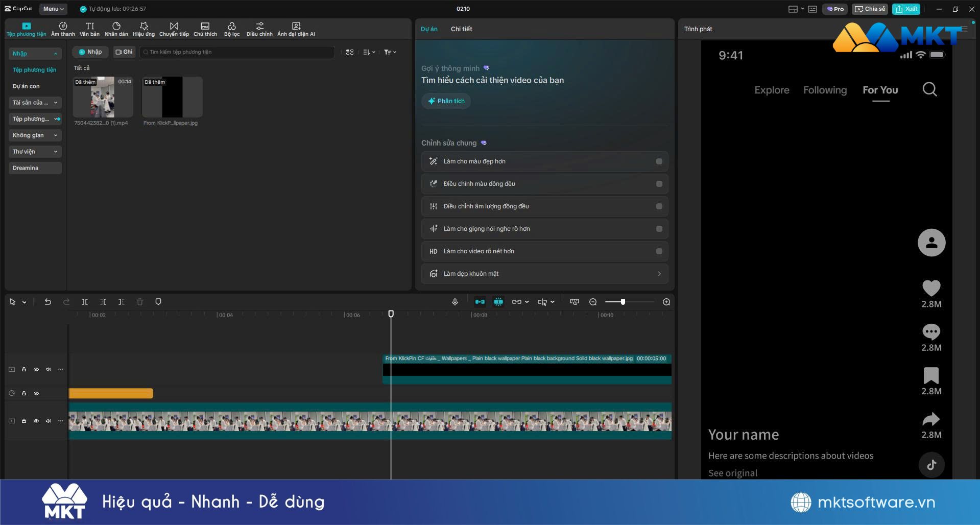Click the zoom in timeline icon
Screen dimensions: 980x525
point(666,302)
